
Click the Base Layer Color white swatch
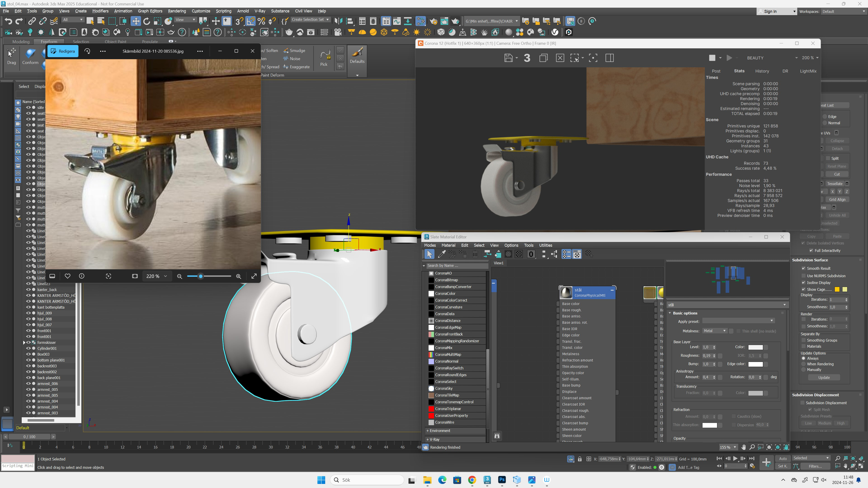coord(755,347)
